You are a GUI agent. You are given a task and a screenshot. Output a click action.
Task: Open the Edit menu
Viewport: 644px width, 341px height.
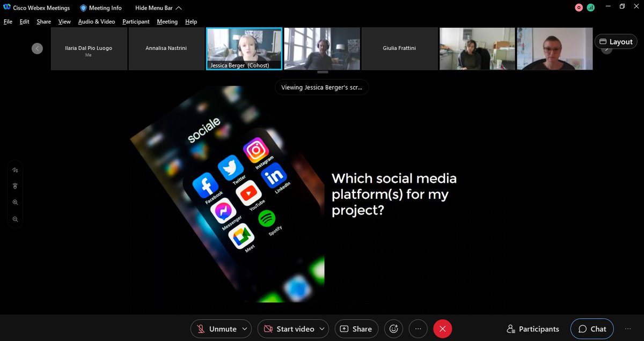point(25,21)
